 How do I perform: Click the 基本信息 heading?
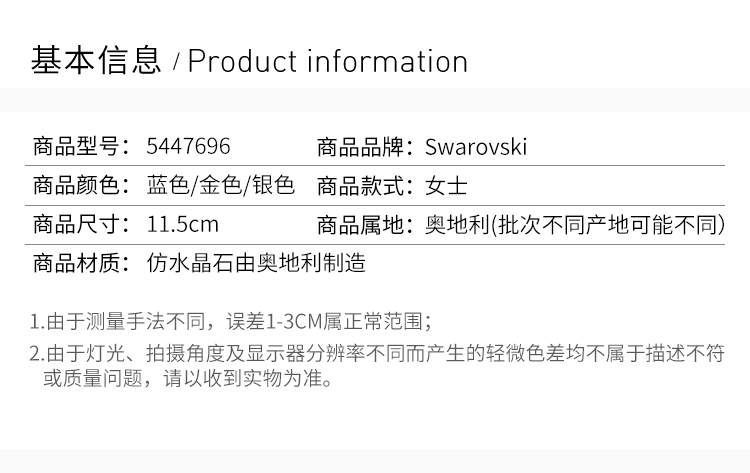pos(96,61)
